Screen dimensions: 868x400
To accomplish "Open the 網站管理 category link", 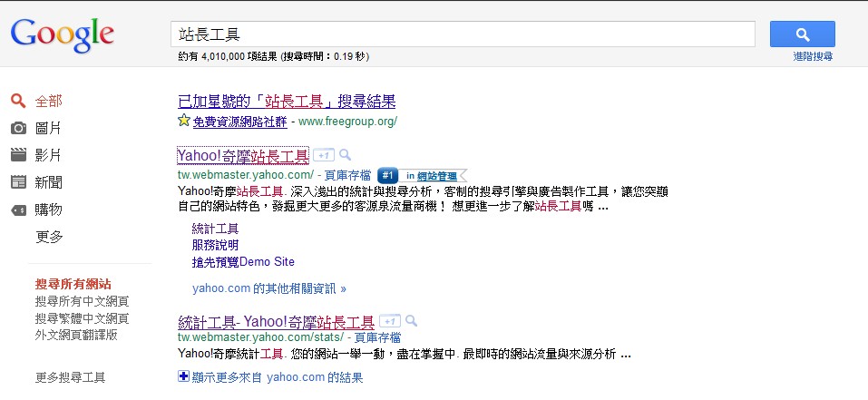I will click(x=437, y=176).
